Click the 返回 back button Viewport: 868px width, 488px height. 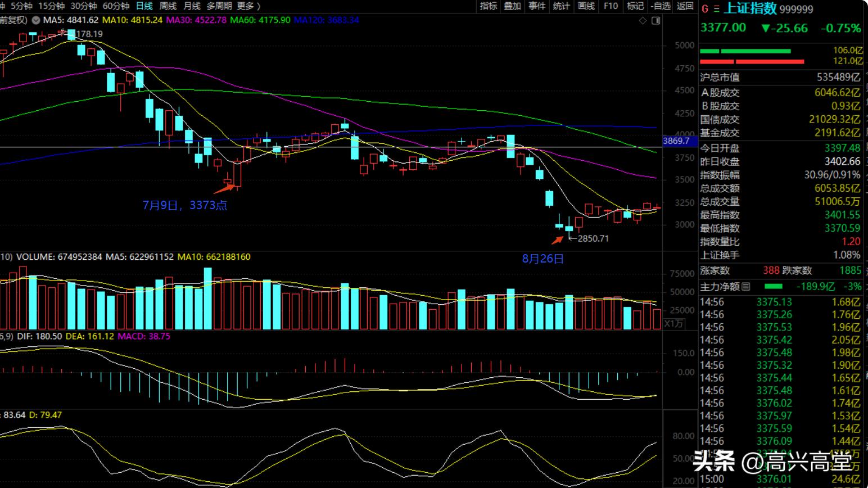[x=685, y=6]
